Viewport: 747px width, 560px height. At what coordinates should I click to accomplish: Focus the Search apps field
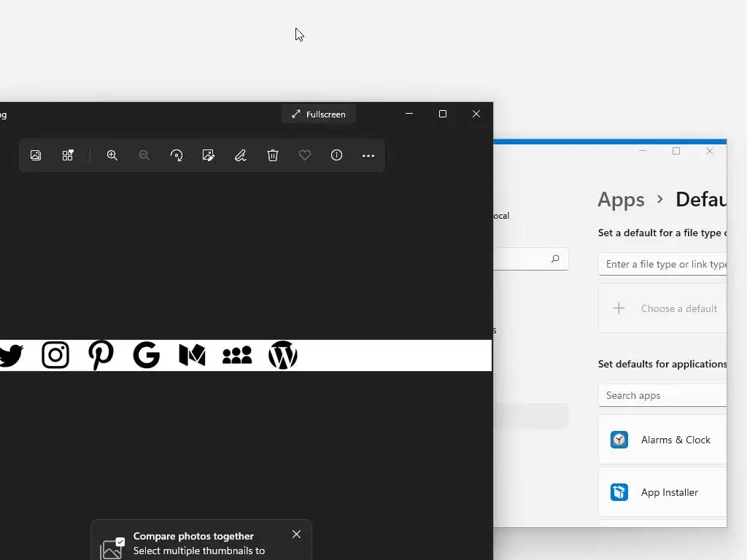pyautogui.click(x=662, y=395)
